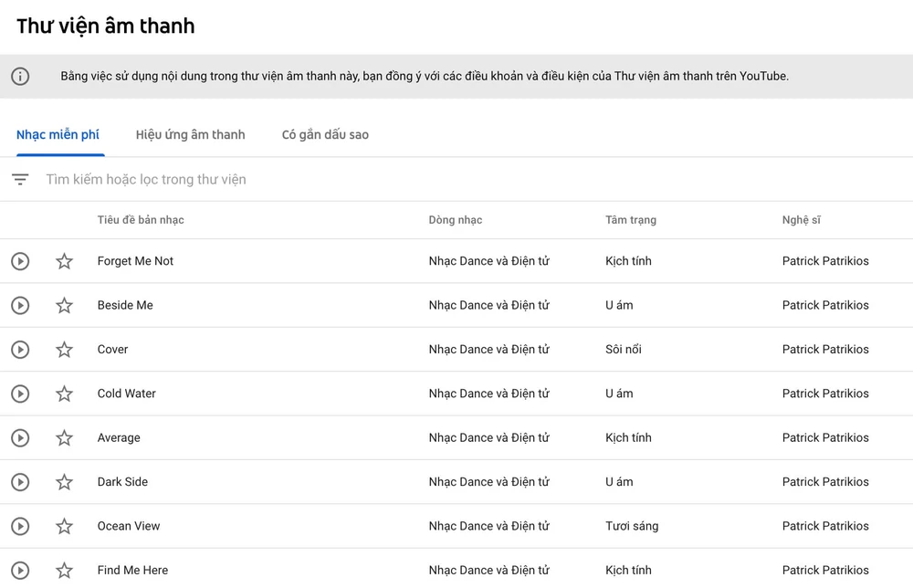Click the Dòng nhạc column header
The image size is (913, 588).
point(455,220)
